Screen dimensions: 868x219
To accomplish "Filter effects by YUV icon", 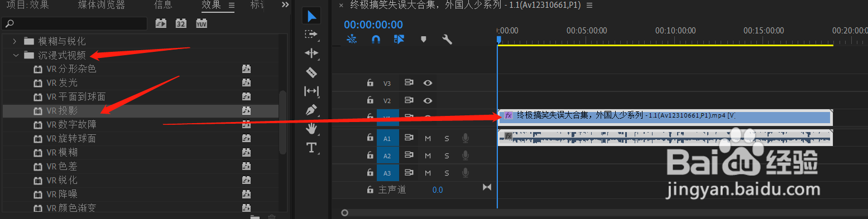I will pos(202,23).
